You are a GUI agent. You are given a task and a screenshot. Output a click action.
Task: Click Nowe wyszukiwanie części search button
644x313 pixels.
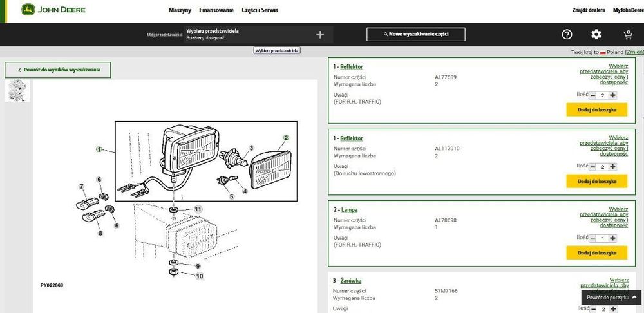pyautogui.click(x=416, y=35)
